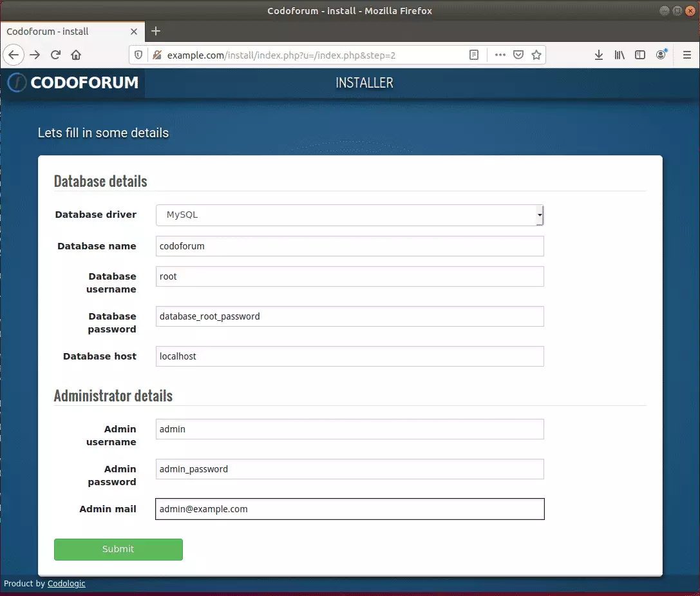Open the Firefox hamburger menu
The width and height of the screenshot is (700, 596).
(687, 55)
